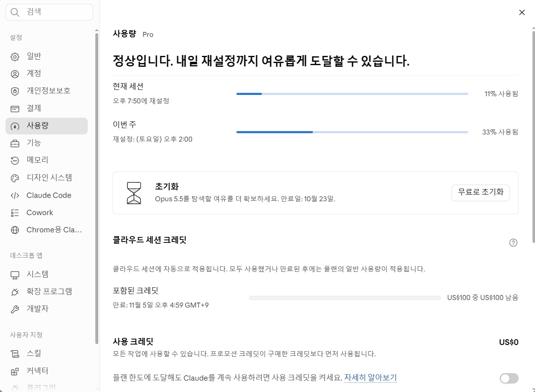Click 오후 7:50에 재설정 text
Screen dimensions: 535x392
coord(141,101)
